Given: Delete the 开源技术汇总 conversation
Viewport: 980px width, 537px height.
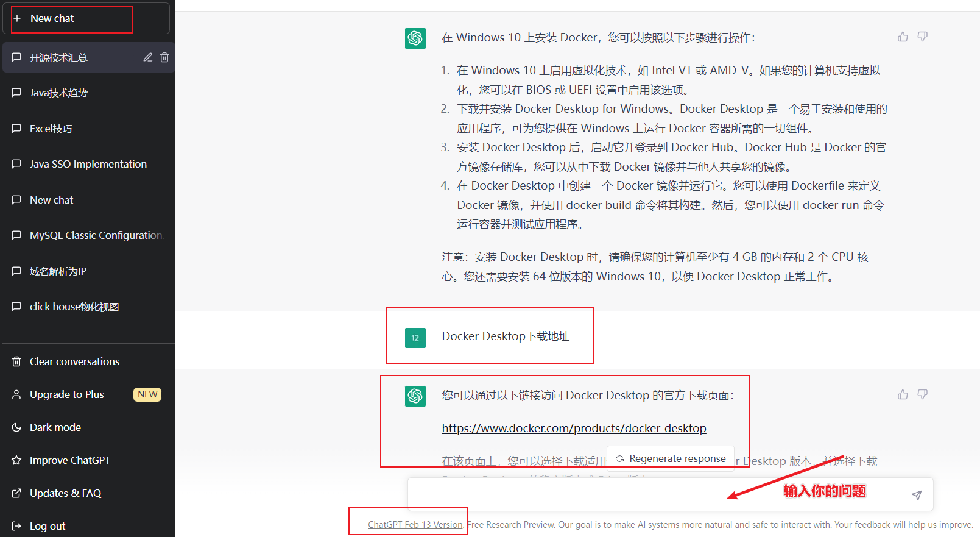Looking at the screenshot, I should pyautogui.click(x=164, y=57).
